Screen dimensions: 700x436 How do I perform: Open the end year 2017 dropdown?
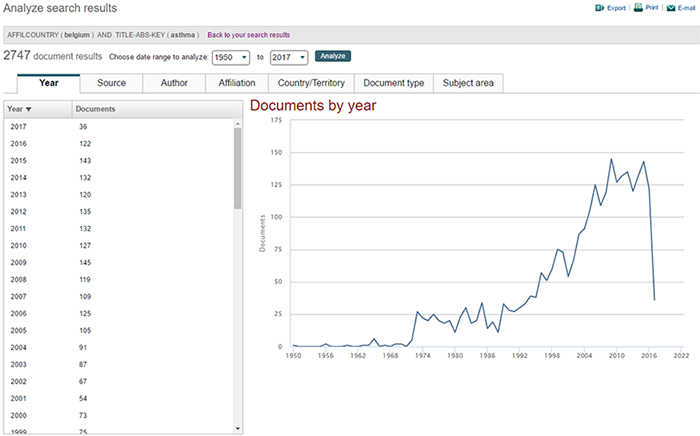click(288, 57)
